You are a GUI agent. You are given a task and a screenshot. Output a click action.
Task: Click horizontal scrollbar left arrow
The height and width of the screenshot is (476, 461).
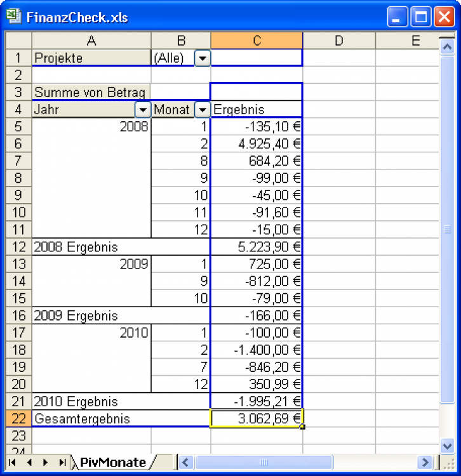point(185,462)
